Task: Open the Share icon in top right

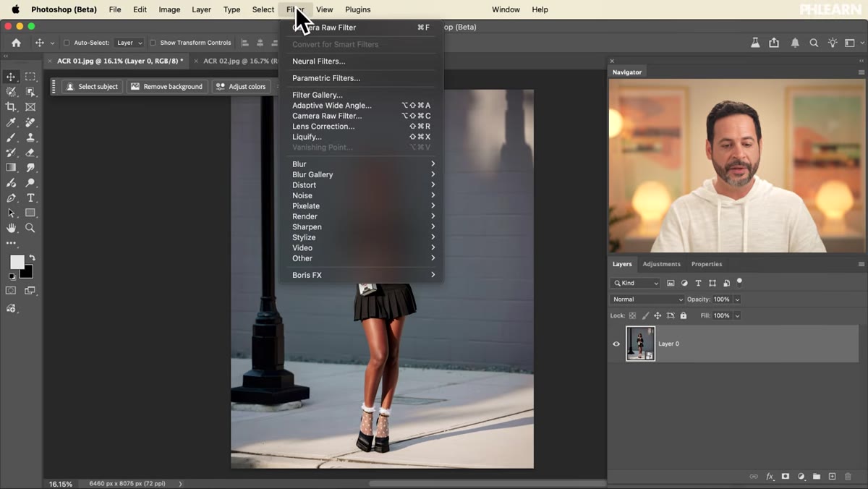Action: [x=774, y=43]
